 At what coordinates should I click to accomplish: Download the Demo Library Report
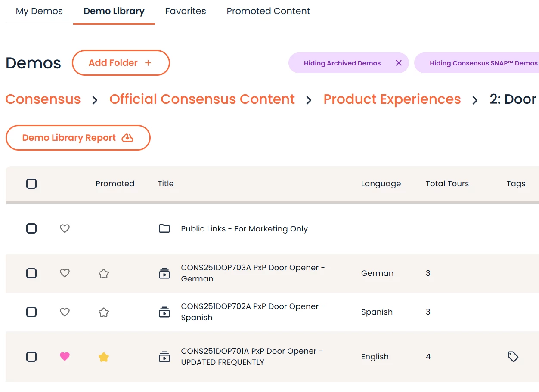click(78, 138)
